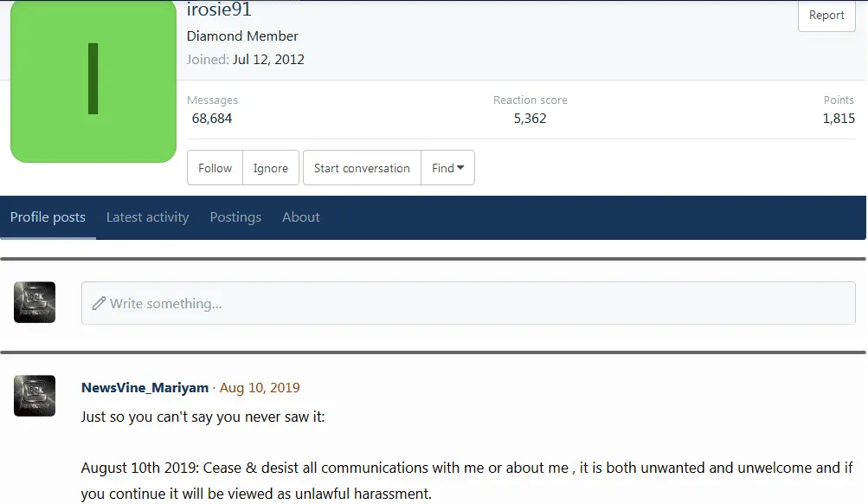Click the avatar beside the Write something box
The width and height of the screenshot is (868, 504).
[x=35, y=303]
